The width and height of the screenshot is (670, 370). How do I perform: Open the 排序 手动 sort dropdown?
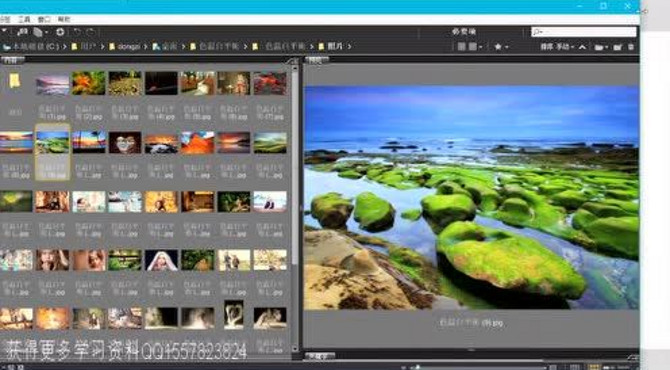[x=557, y=47]
